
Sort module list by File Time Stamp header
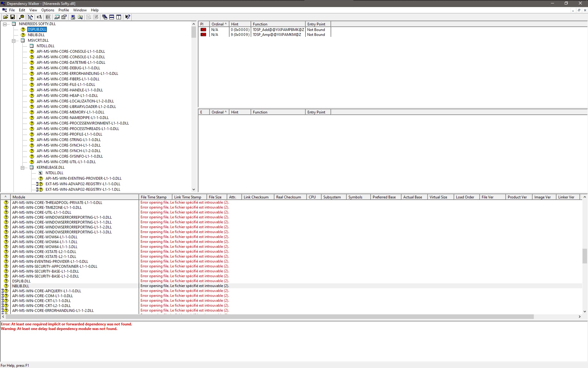coord(156,197)
